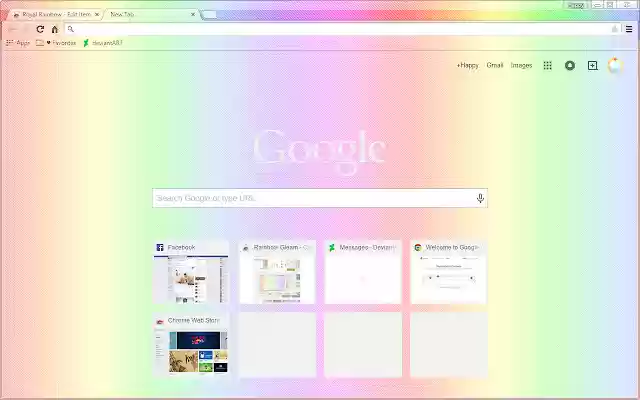Click the back navigation arrow
Screen dimensions: 640x400
click(13, 29)
